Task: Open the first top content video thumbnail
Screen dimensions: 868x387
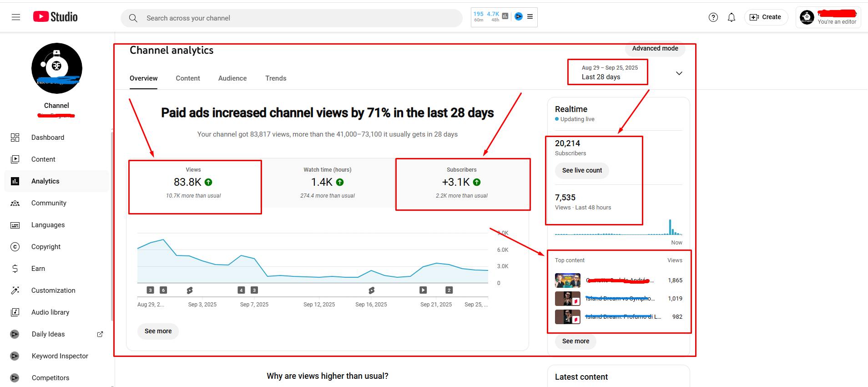Action: pyautogui.click(x=567, y=280)
